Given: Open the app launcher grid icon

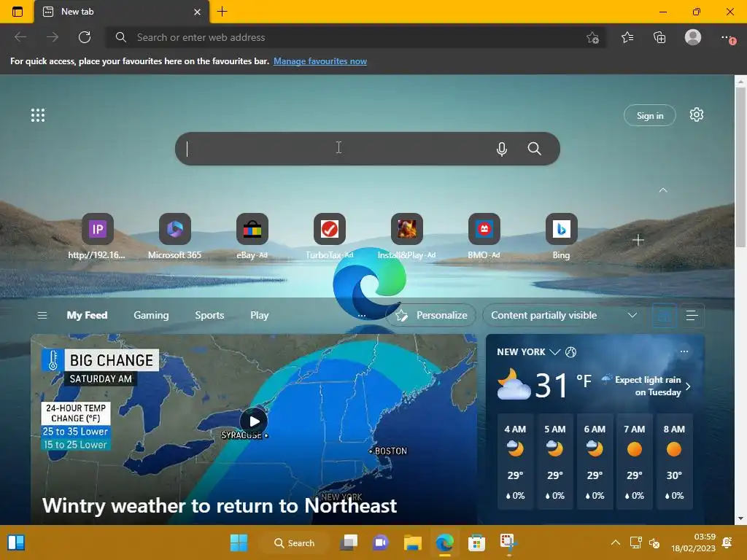Looking at the screenshot, I should click(38, 115).
